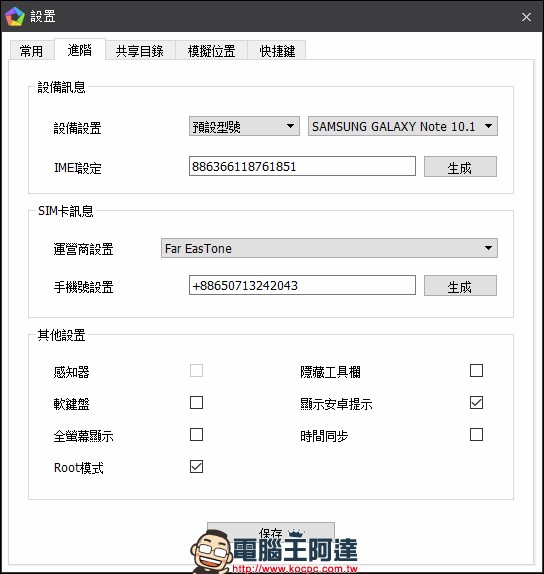Click the 設備設置 label

click(77, 128)
